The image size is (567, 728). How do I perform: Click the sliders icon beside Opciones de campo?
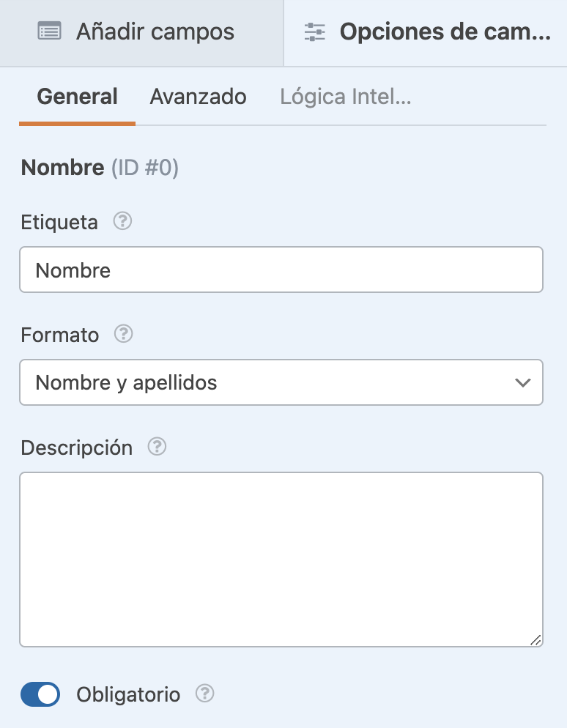tap(315, 32)
